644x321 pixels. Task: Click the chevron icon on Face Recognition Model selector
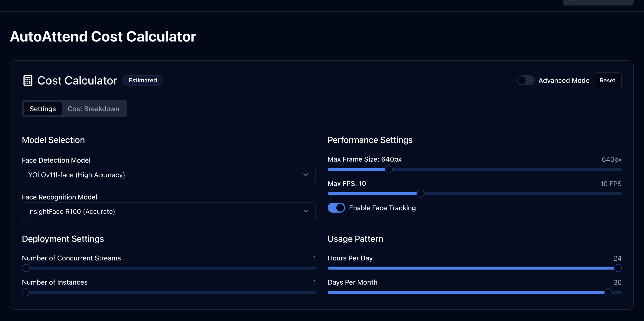click(305, 211)
